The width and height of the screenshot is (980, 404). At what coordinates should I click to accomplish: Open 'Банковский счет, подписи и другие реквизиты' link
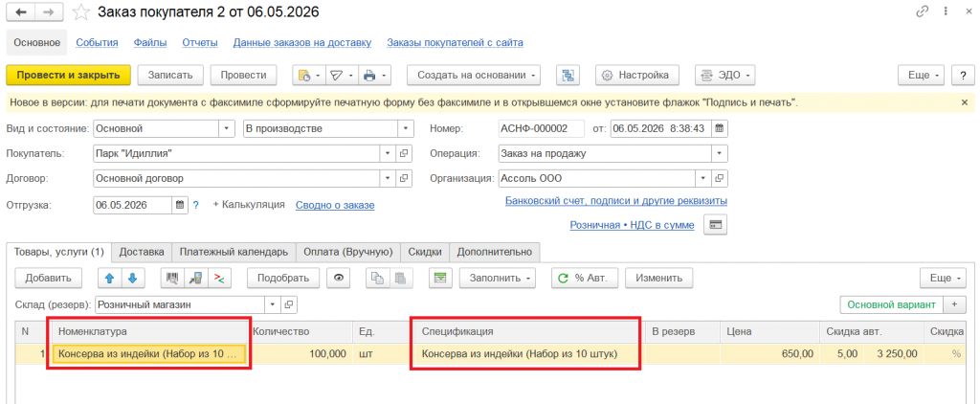(615, 201)
